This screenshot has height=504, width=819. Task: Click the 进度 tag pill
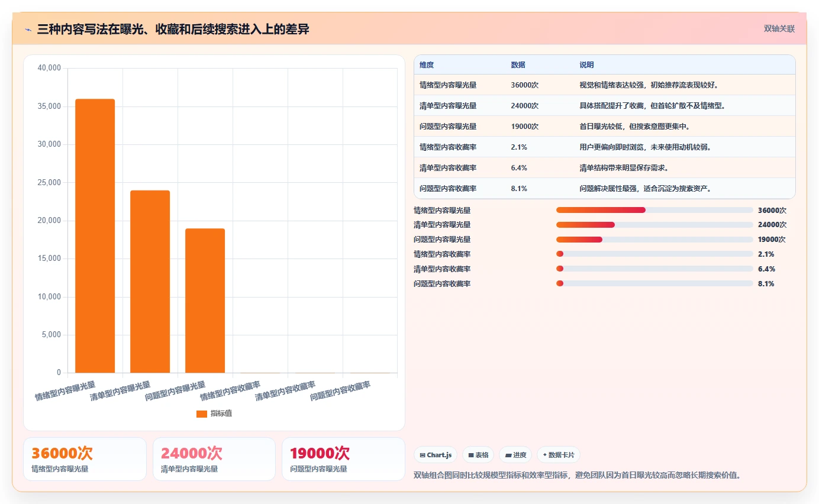pos(515,455)
